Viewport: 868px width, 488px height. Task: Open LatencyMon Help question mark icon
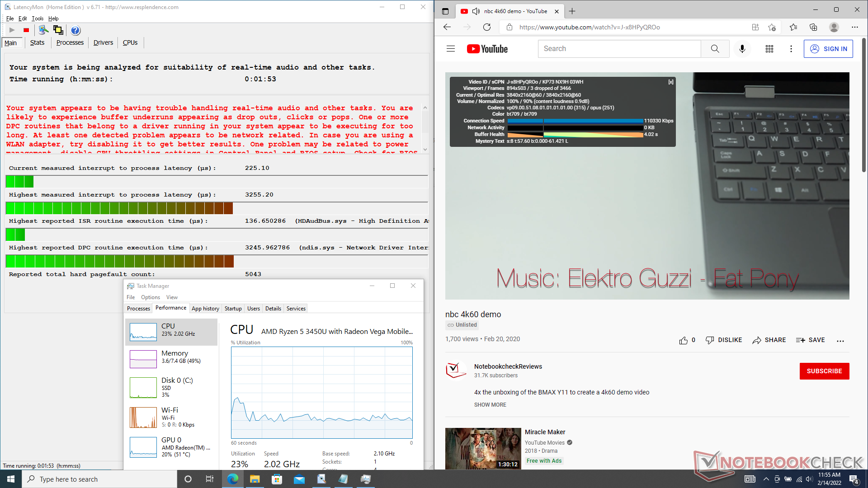coord(75,30)
